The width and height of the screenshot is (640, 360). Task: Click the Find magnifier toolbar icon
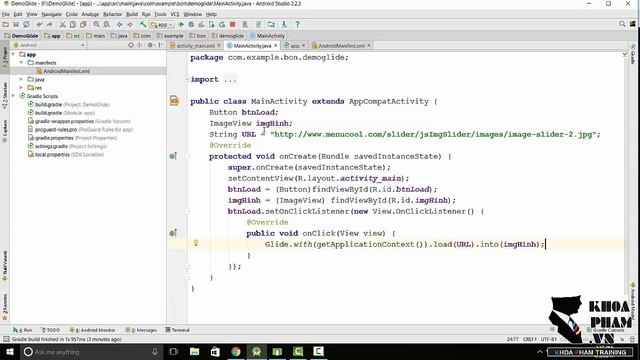tap(96, 25)
